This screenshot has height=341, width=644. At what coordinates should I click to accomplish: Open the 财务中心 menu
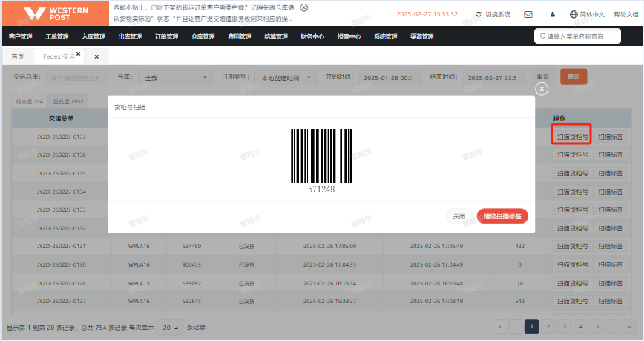312,36
